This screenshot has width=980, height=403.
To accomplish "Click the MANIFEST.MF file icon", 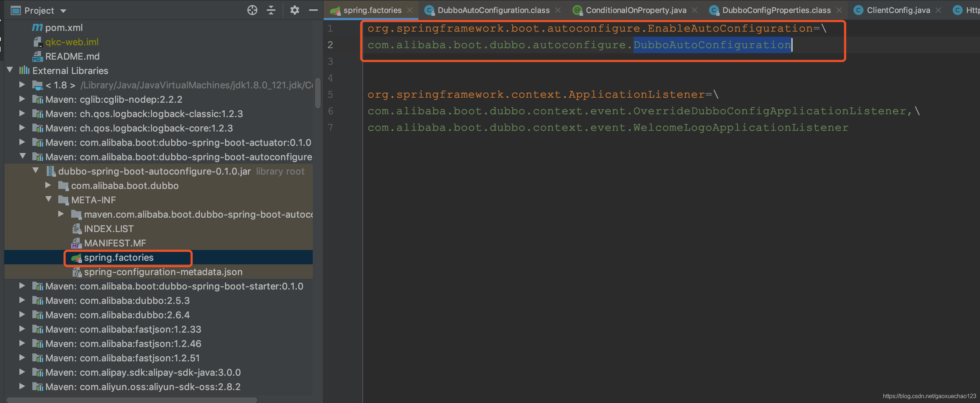I will click(x=77, y=243).
